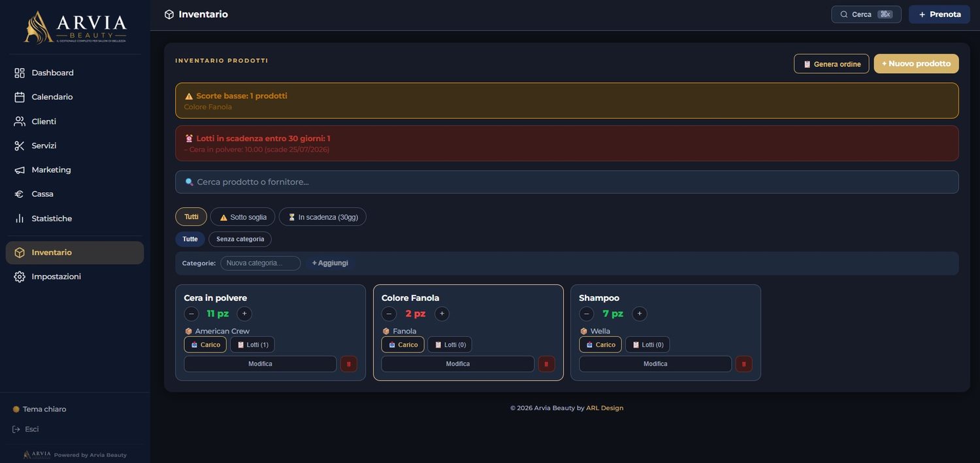Open the Marketing section
This screenshot has width=980, height=463.
pos(75,170)
